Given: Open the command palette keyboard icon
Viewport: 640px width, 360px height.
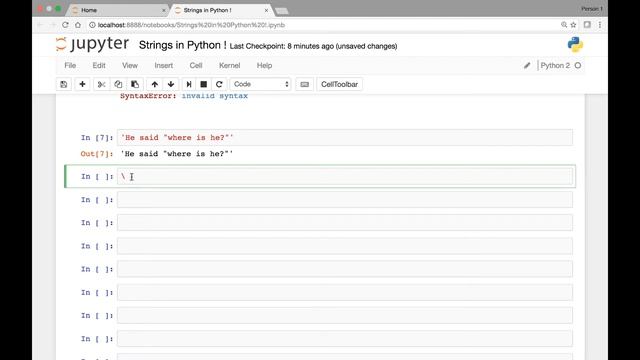Looking at the screenshot, I should point(304,84).
